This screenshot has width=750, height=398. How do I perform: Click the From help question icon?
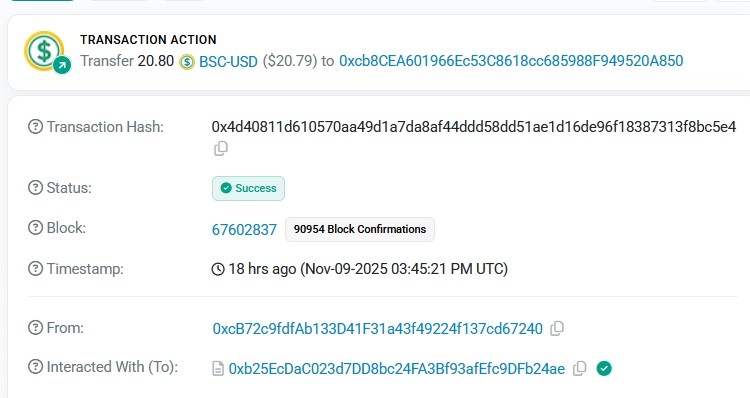[x=35, y=328]
